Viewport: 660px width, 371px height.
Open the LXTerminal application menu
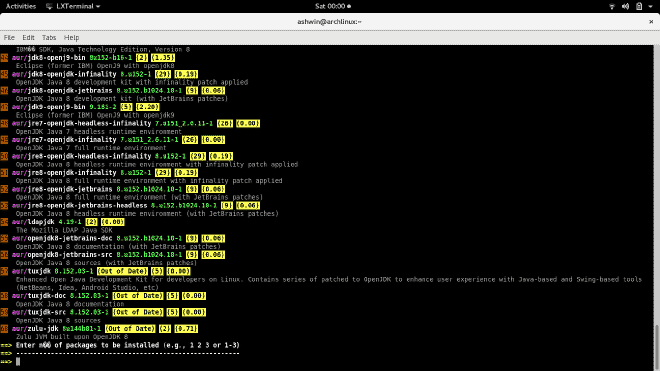[73, 6]
